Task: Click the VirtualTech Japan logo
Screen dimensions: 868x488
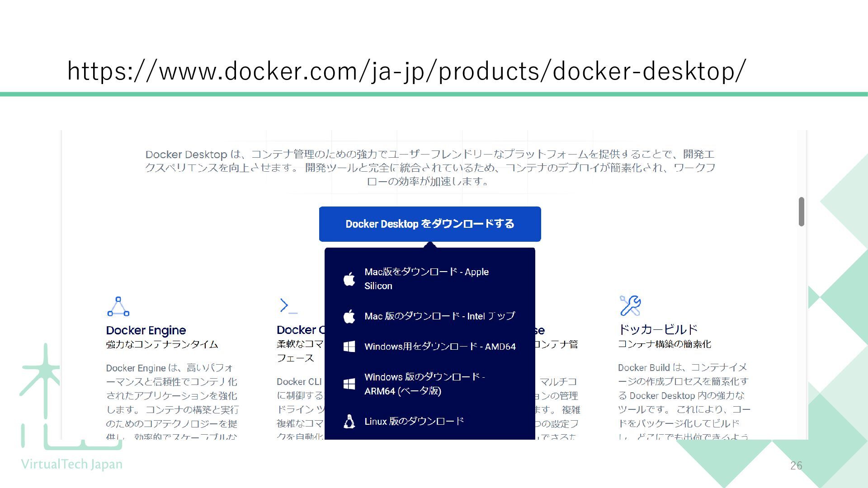Action: tap(71, 464)
